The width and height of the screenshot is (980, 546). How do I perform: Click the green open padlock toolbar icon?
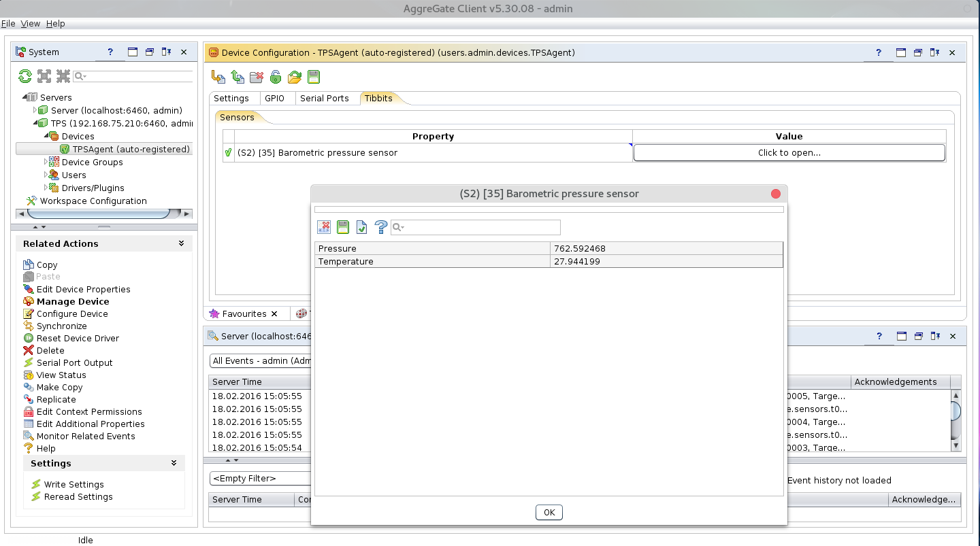click(x=276, y=77)
